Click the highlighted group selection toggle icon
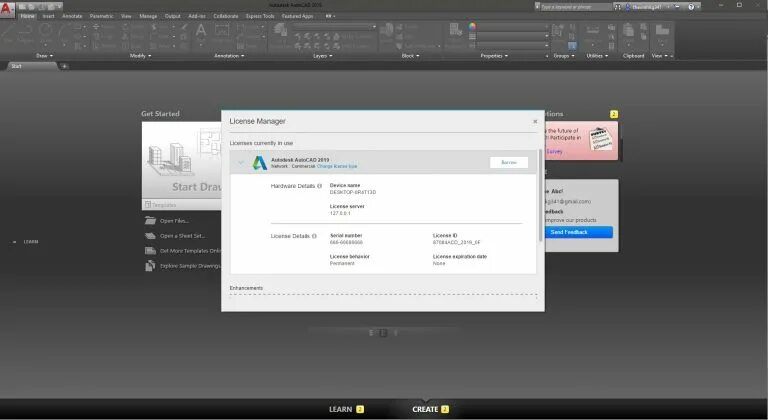This screenshot has height=420, width=768. 572,46
